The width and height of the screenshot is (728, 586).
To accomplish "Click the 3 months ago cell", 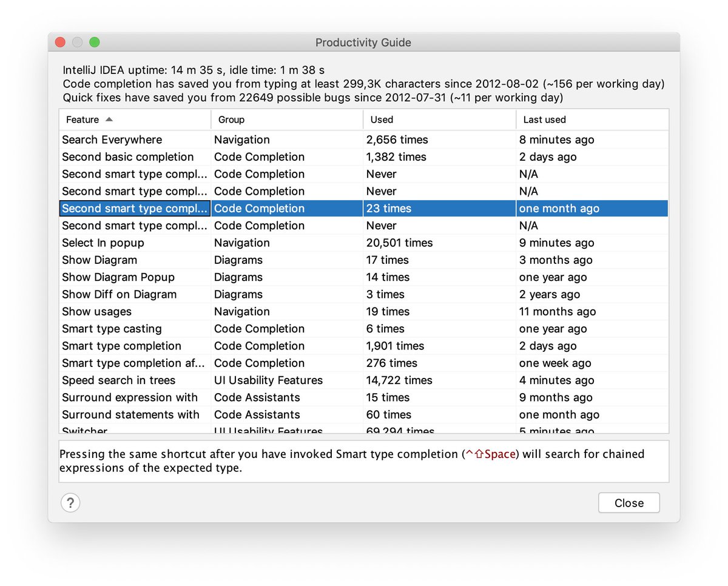I will click(x=592, y=260).
